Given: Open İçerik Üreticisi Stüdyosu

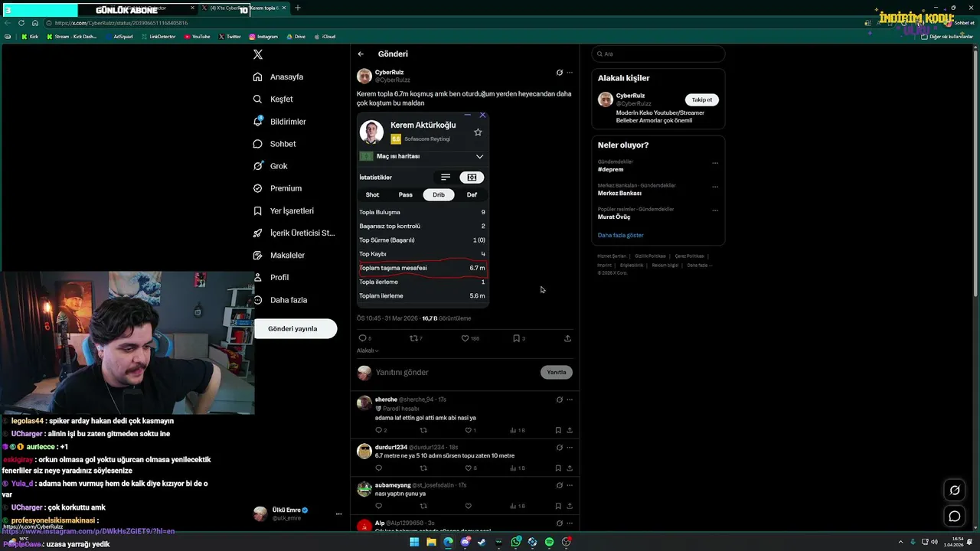Looking at the screenshot, I should pyautogui.click(x=294, y=233).
